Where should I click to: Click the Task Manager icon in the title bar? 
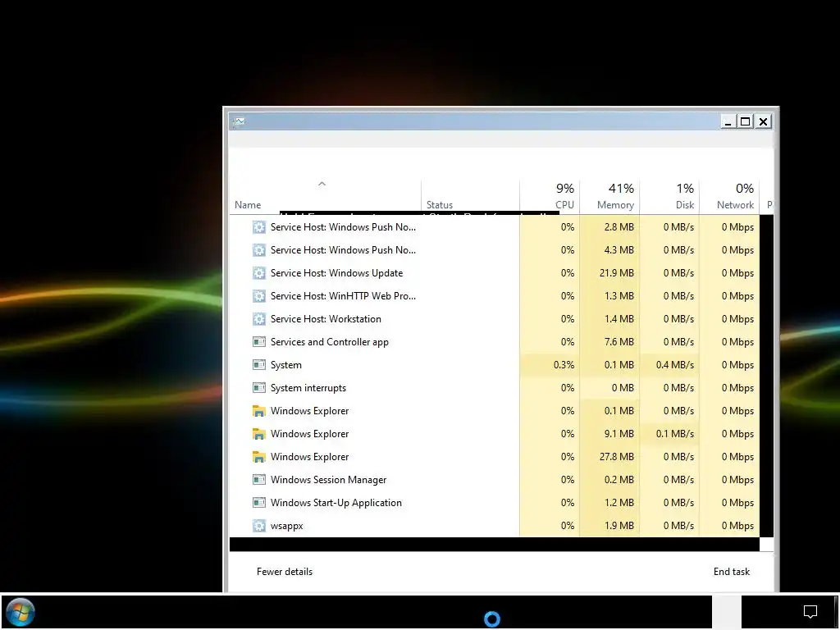click(x=239, y=121)
